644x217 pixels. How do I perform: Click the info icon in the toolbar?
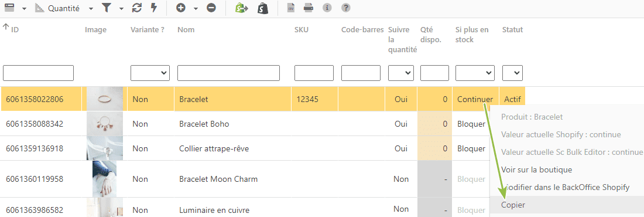[x=327, y=8]
